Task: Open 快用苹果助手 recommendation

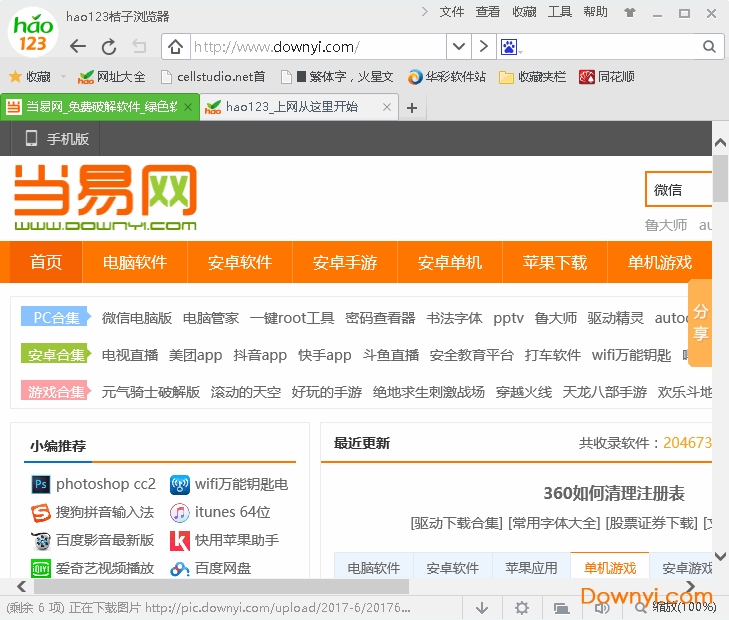Action: (225, 540)
